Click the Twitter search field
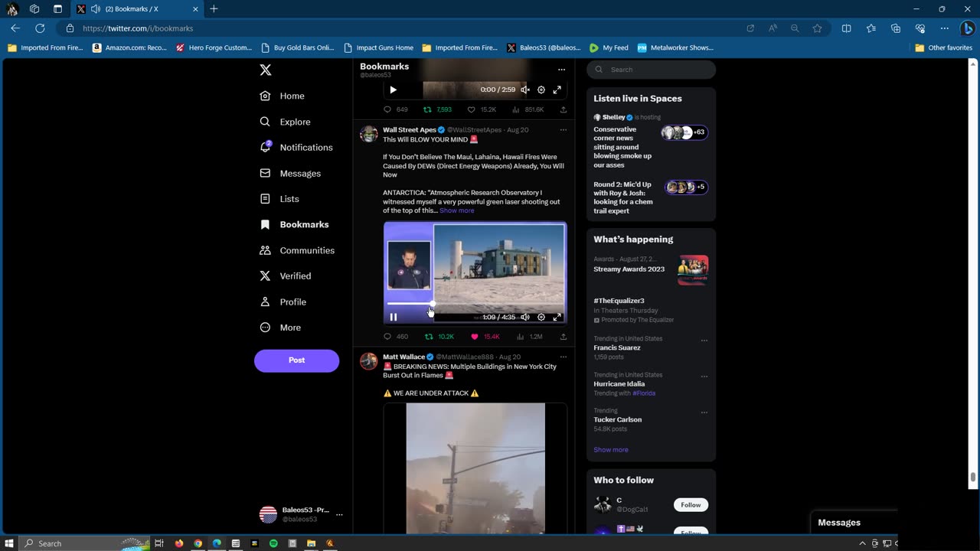The height and width of the screenshot is (551, 980). click(651, 70)
